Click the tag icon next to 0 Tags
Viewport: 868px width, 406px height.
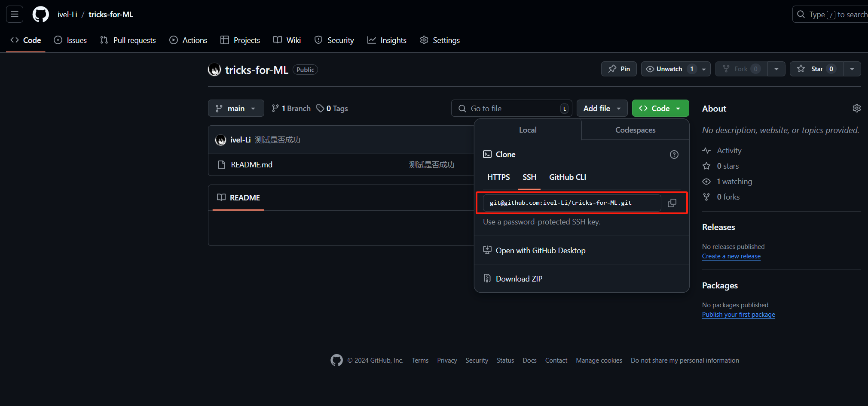[320, 108]
